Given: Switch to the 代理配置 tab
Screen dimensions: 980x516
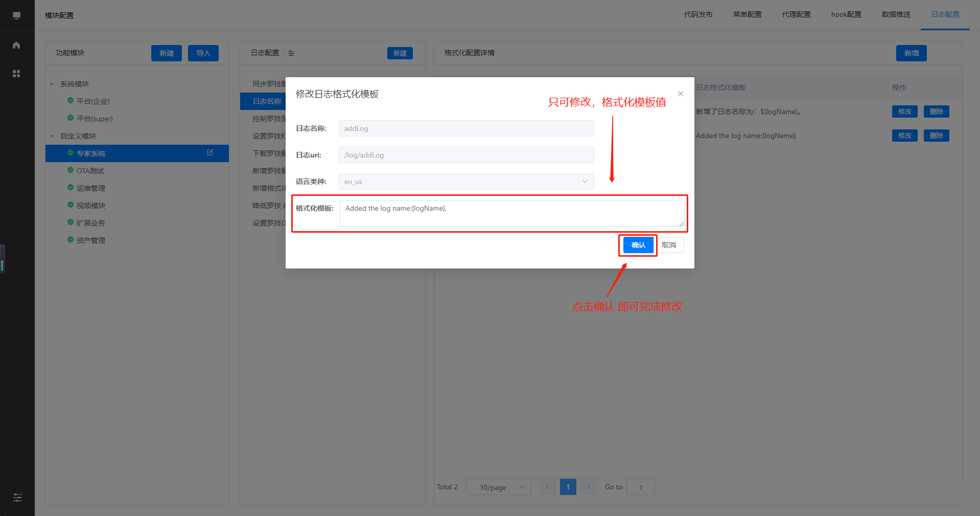Looking at the screenshot, I should tap(797, 15).
